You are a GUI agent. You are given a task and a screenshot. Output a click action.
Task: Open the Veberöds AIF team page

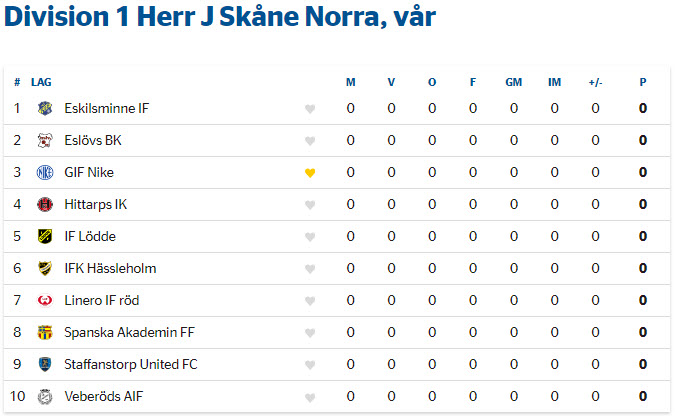pyautogui.click(x=103, y=396)
